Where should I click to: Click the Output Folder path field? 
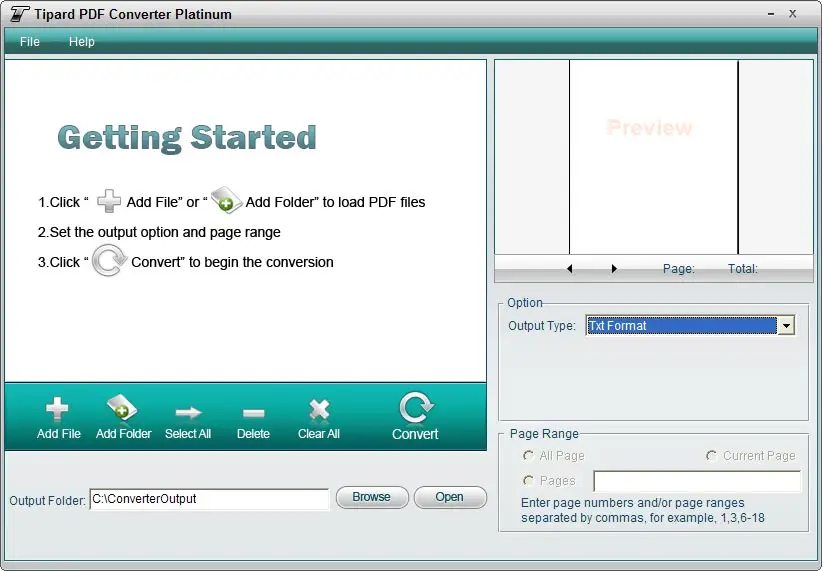(x=209, y=499)
